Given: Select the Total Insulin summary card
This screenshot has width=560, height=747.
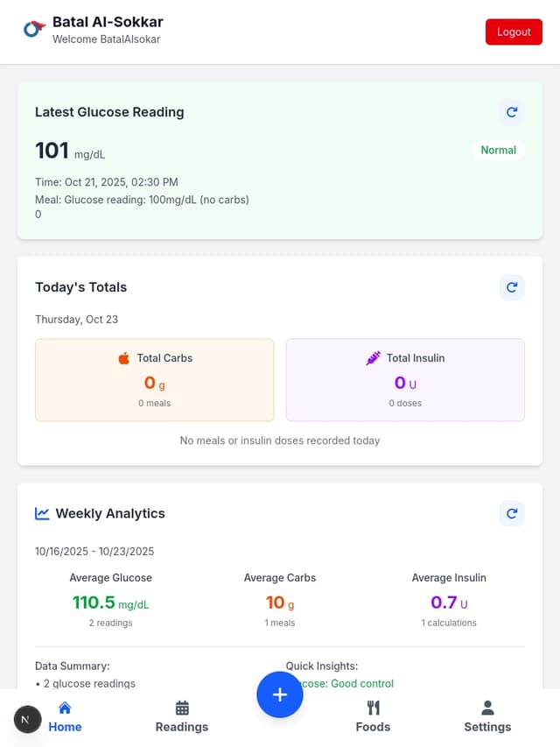Looking at the screenshot, I should pos(405,380).
